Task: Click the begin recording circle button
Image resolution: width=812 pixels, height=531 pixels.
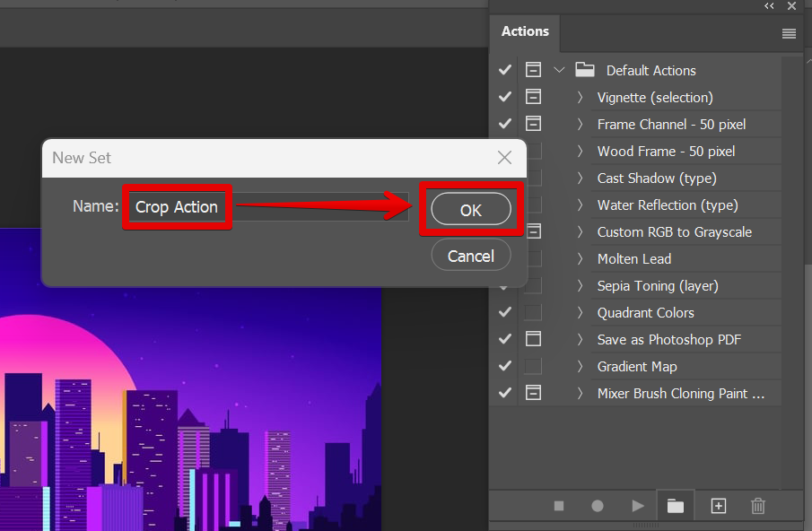Action: click(x=598, y=506)
